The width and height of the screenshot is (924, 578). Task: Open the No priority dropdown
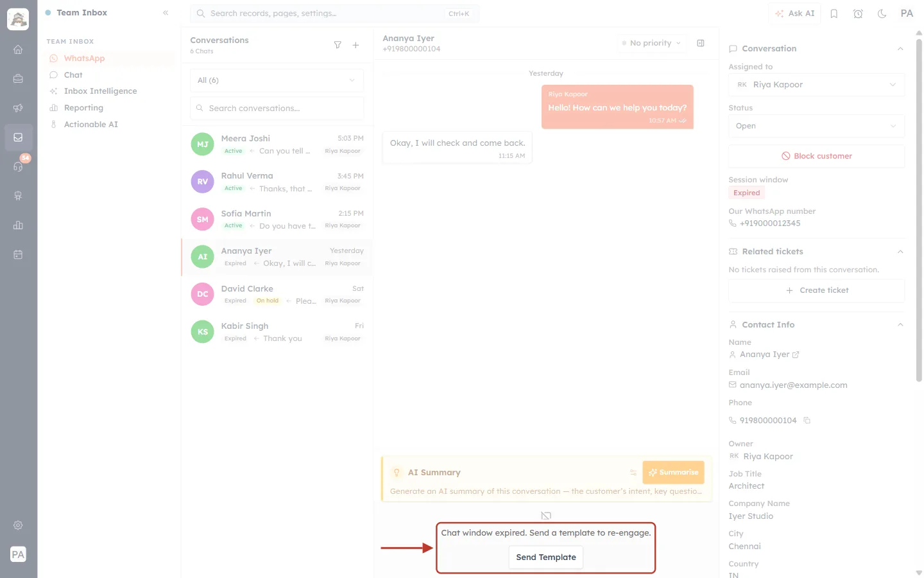click(x=651, y=43)
